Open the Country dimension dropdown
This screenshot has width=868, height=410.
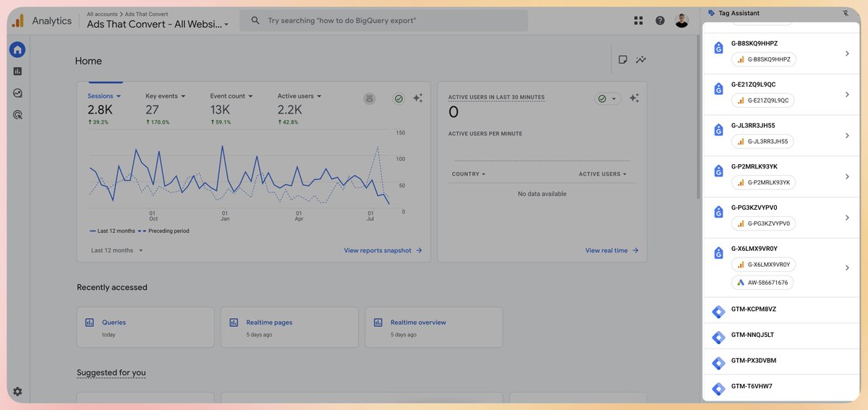[x=469, y=174]
